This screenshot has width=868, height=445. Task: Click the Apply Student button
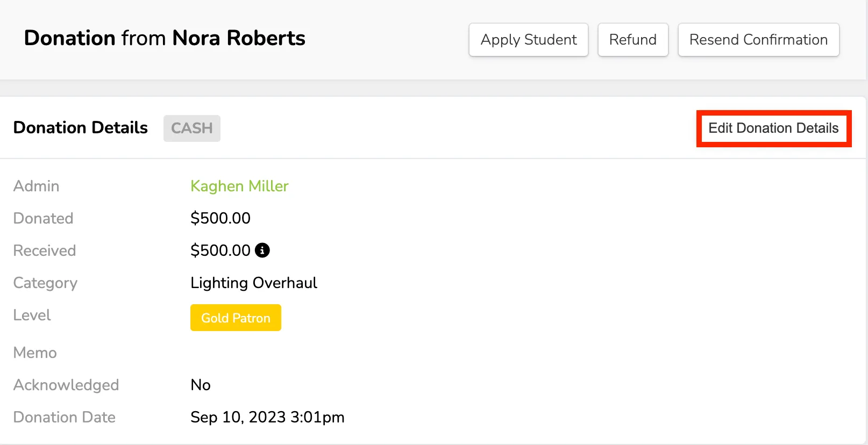point(529,40)
